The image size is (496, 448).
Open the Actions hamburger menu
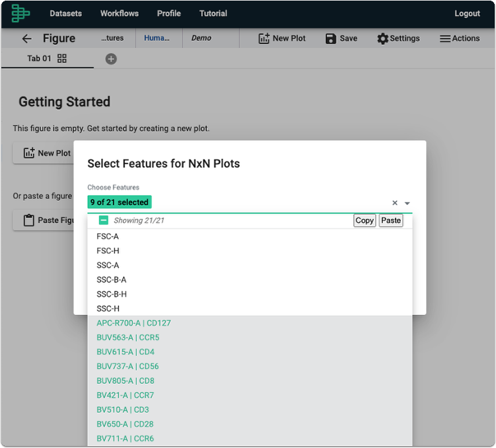(x=460, y=38)
